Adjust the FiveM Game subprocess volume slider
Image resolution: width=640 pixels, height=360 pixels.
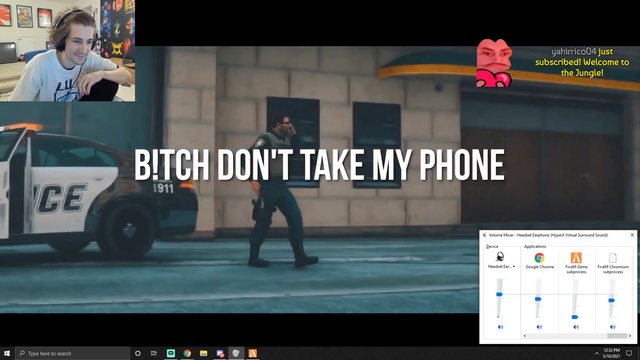(575, 317)
